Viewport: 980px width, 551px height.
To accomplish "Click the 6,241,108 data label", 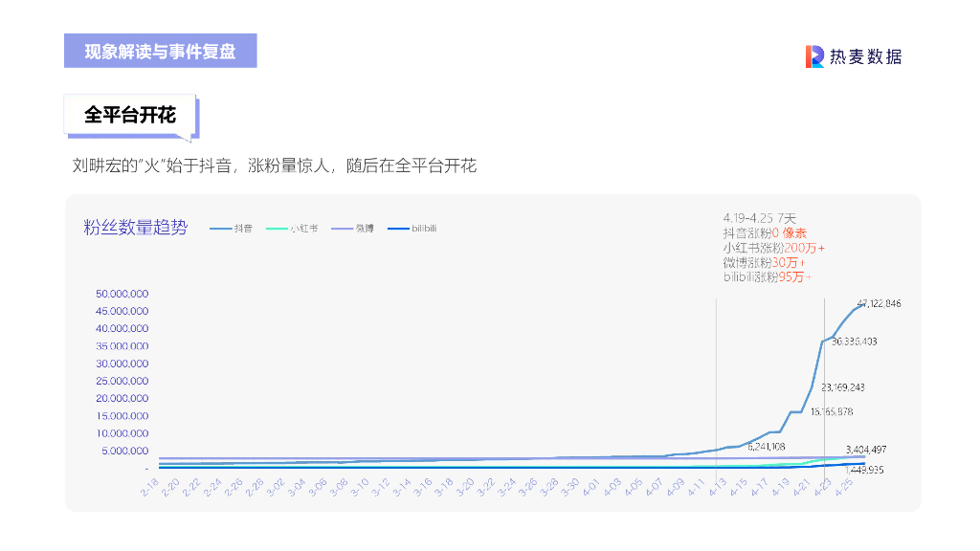I will [x=766, y=446].
